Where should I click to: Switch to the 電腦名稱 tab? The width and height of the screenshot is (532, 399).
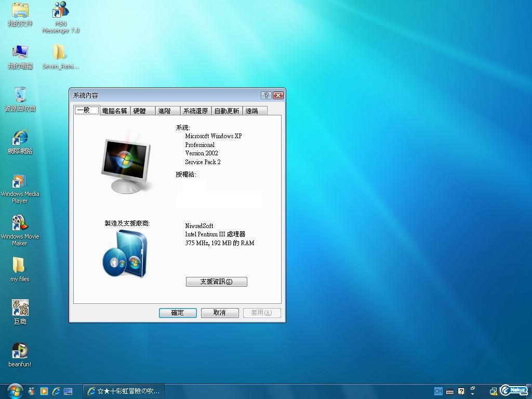(115, 111)
